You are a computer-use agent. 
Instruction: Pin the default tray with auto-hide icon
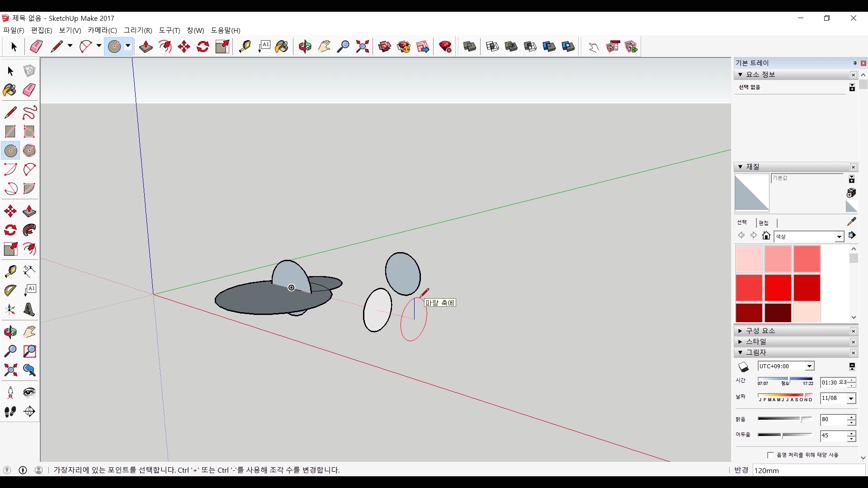[x=854, y=63]
